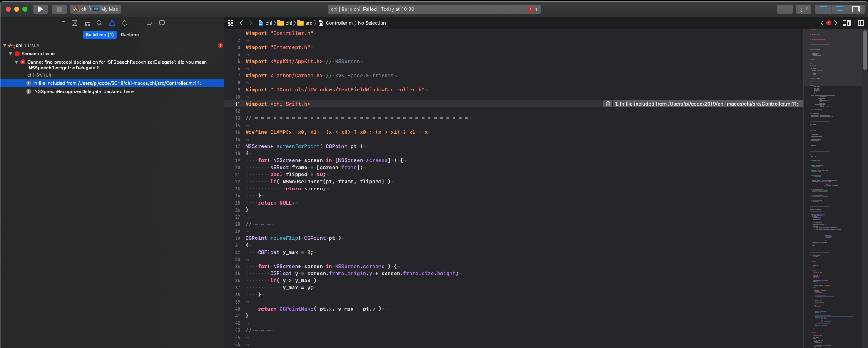Open My Mac destination selector

(106, 9)
